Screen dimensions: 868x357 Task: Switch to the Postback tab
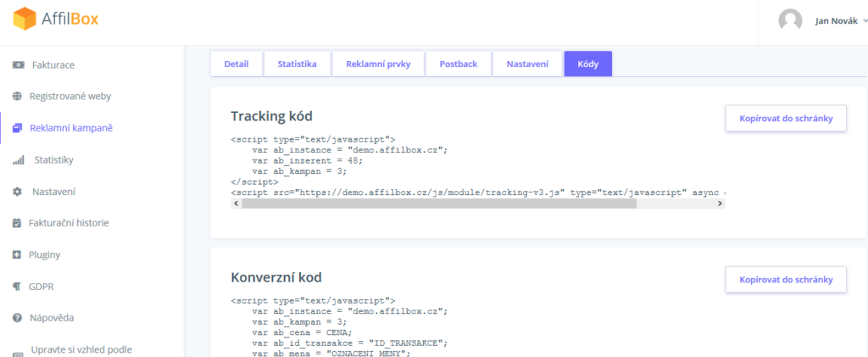click(459, 64)
